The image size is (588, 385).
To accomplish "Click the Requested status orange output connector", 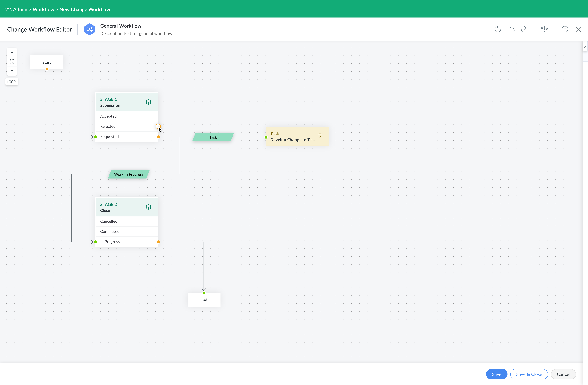I will click(158, 137).
